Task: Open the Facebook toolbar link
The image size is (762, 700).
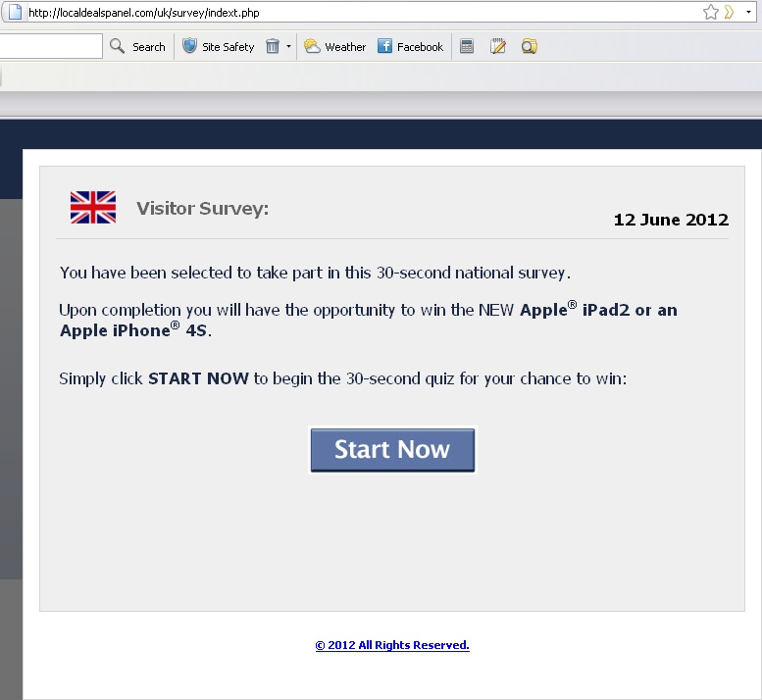Action: [420, 47]
